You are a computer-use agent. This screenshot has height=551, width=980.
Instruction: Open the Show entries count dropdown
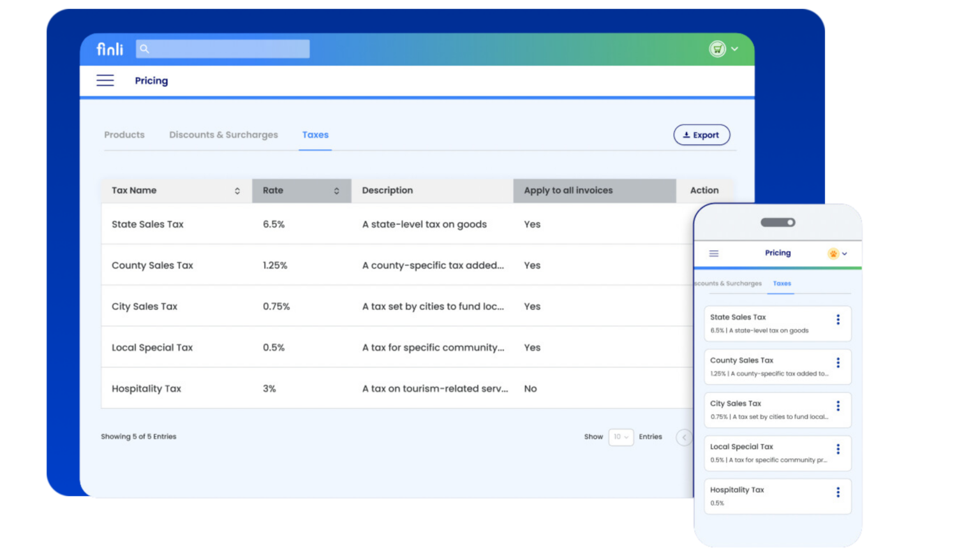pyautogui.click(x=620, y=437)
